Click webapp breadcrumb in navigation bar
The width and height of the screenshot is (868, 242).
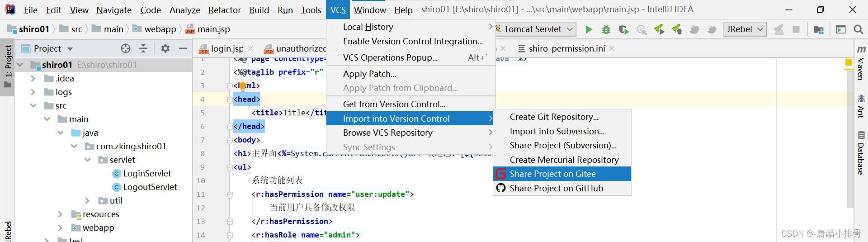pyautogui.click(x=154, y=29)
